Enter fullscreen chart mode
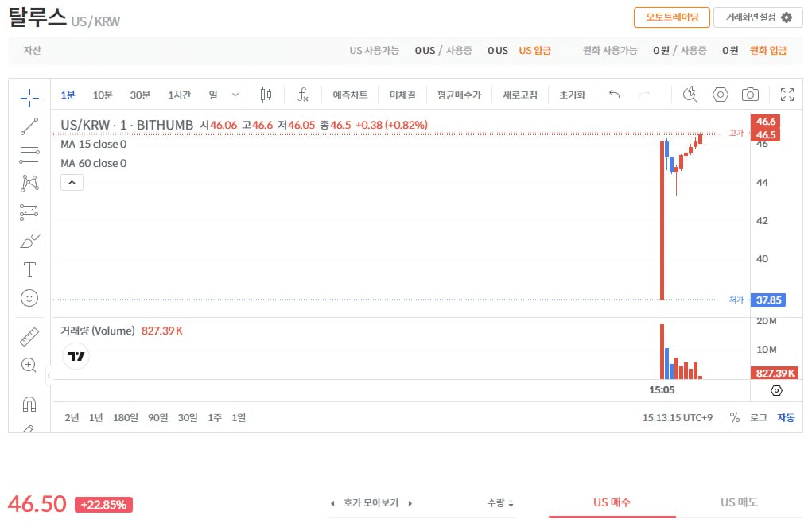812x523 pixels. (787, 95)
